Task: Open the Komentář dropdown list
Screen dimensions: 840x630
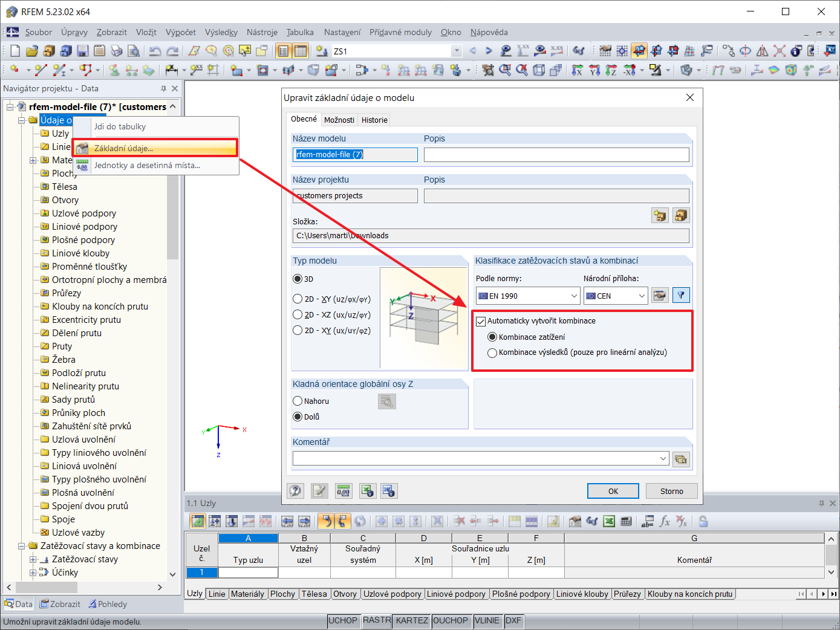Action: 663,459
